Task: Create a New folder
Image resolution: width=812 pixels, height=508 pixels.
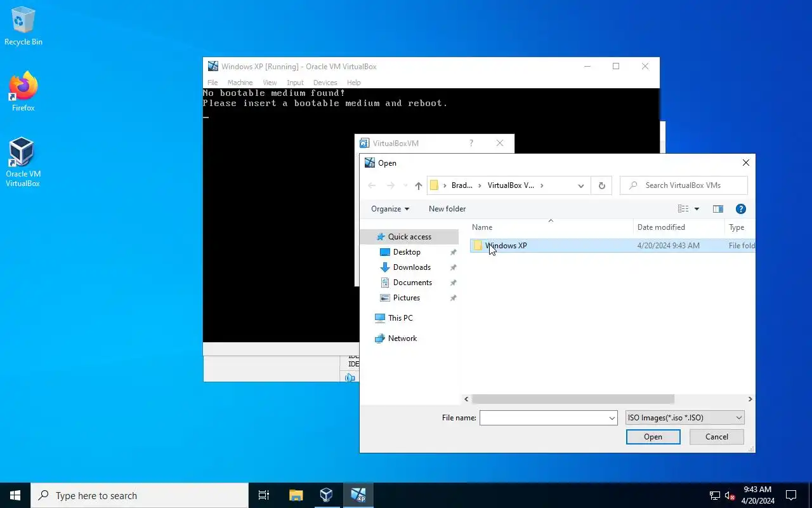Action: pyautogui.click(x=447, y=209)
